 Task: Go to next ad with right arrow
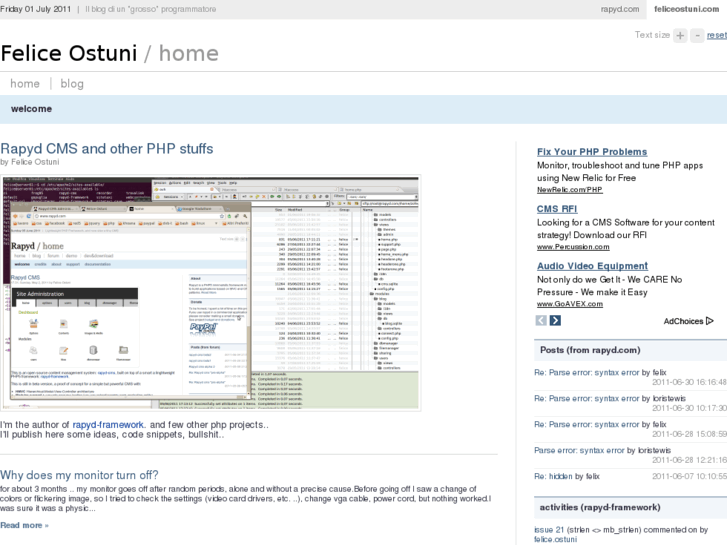[x=555, y=321]
